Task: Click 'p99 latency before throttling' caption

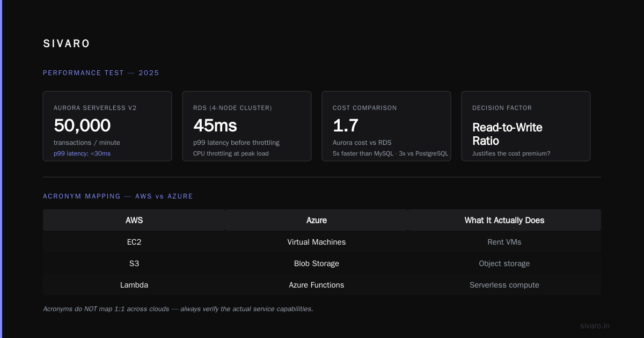Action: (x=236, y=143)
